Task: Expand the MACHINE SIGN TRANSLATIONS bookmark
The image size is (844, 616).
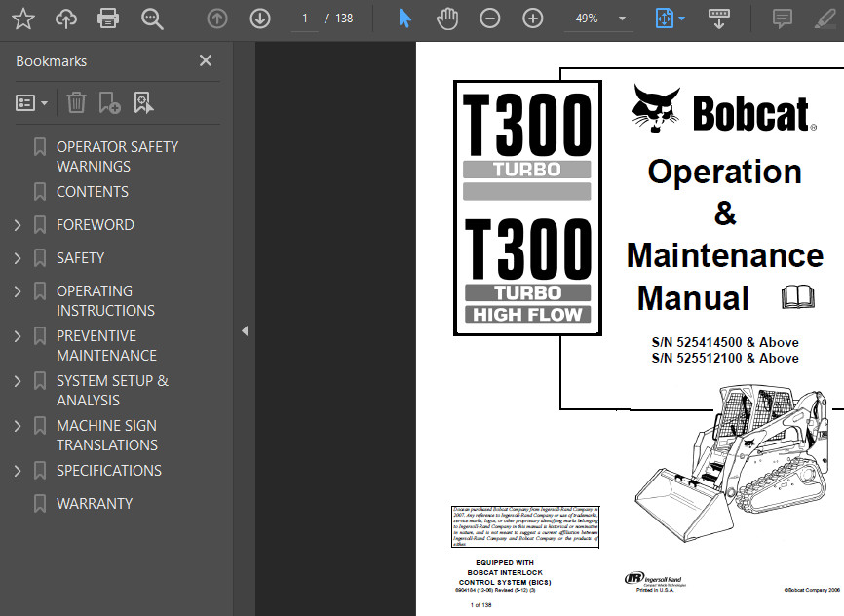Action: click(18, 427)
